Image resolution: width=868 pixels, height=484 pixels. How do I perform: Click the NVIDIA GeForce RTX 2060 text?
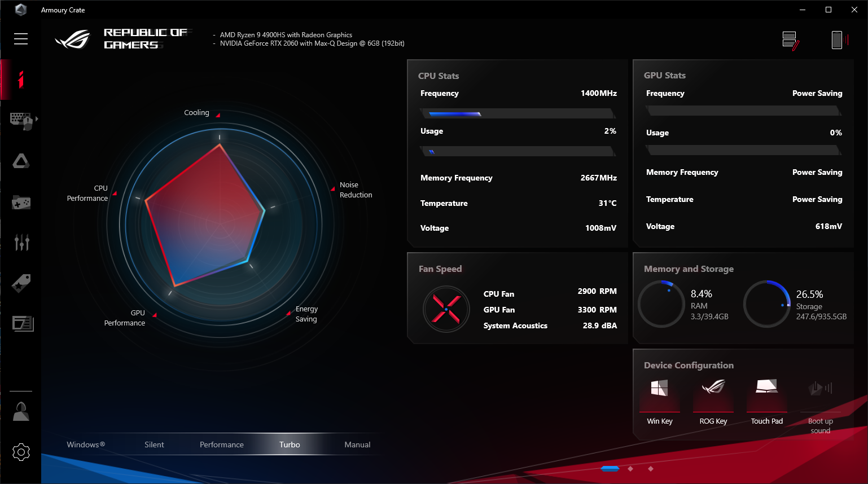tap(312, 43)
